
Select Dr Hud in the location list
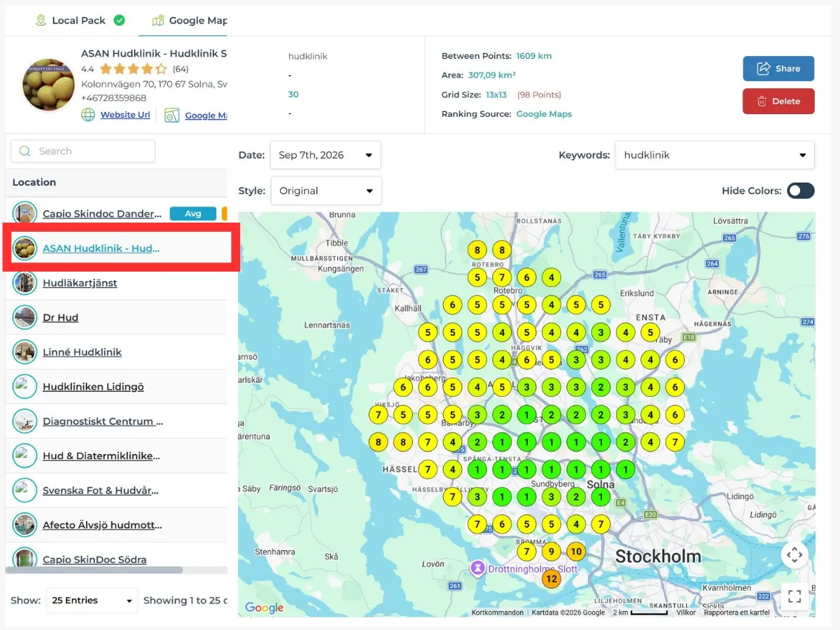(60, 317)
